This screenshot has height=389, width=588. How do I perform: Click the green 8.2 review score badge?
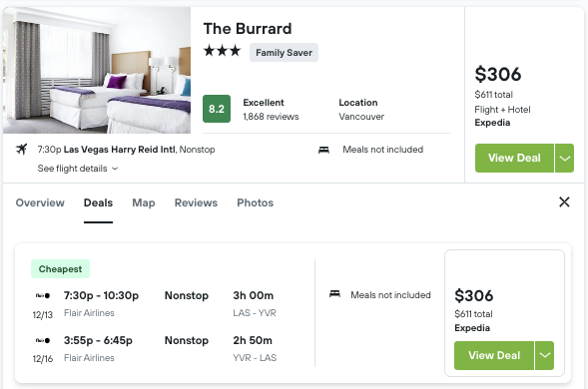217,109
